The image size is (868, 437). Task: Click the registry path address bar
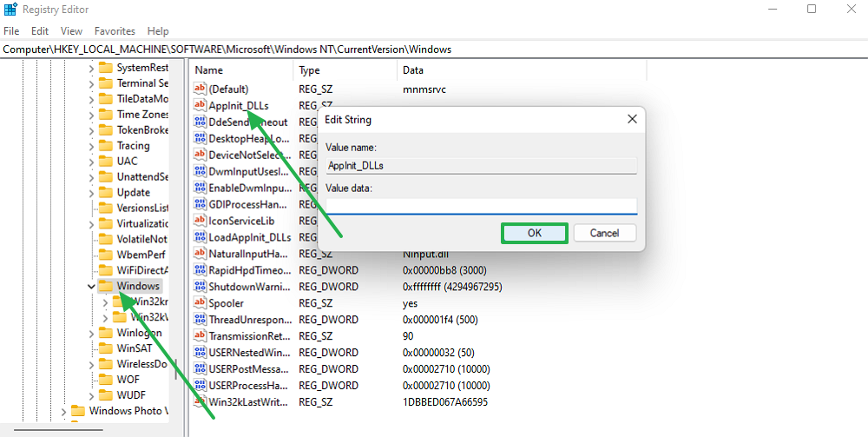tap(434, 50)
